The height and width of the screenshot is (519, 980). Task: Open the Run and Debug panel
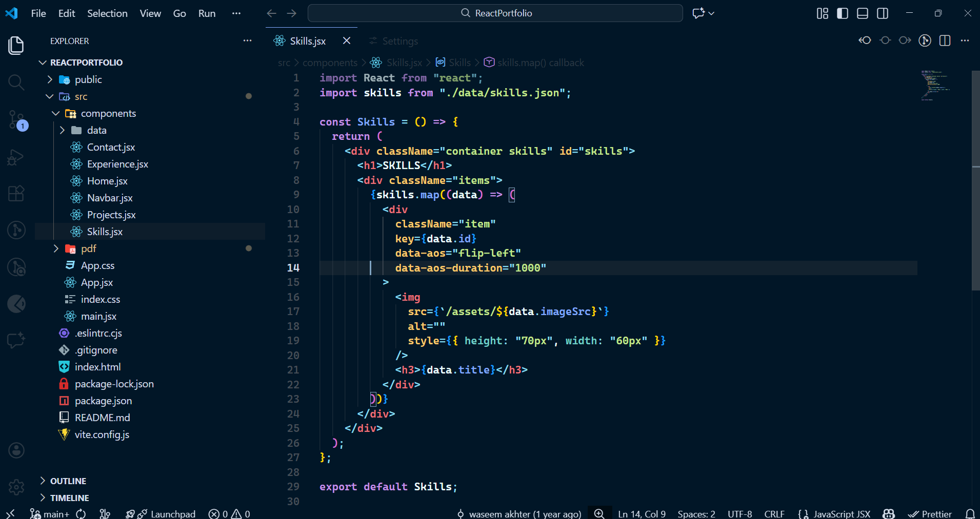pos(16,157)
